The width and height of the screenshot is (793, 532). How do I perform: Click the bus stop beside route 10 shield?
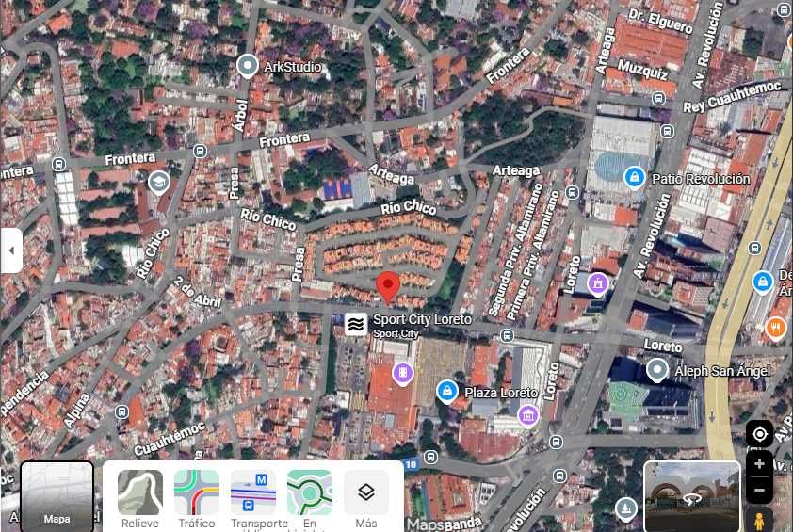pyautogui.click(x=430, y=458)
